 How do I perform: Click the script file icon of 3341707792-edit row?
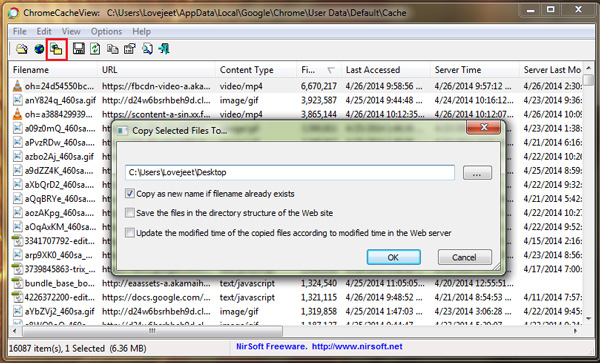click(x=18, y=241)
